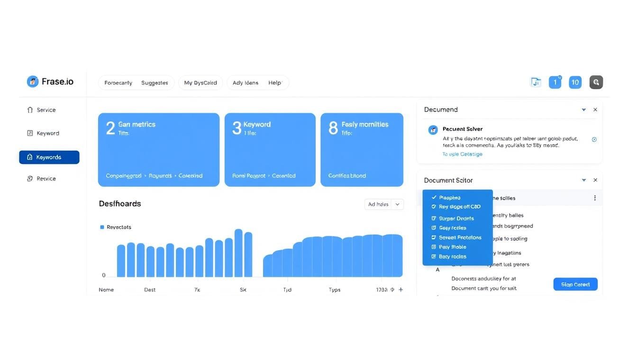The height and width of the screenshot is (364, 637).
Task: Click the Pacuent Solver avatar icon
Action: click(433, 130)
